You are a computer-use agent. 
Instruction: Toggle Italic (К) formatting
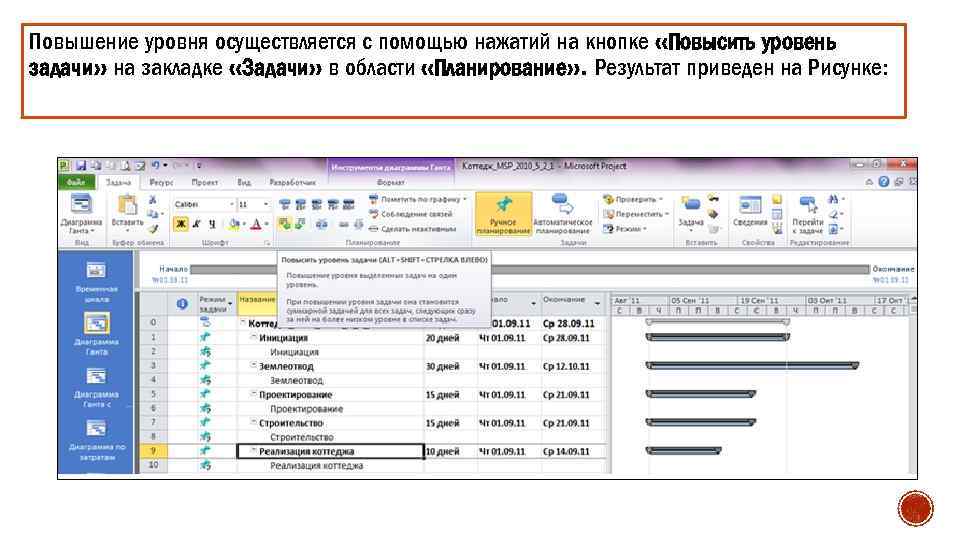(197, 224)
